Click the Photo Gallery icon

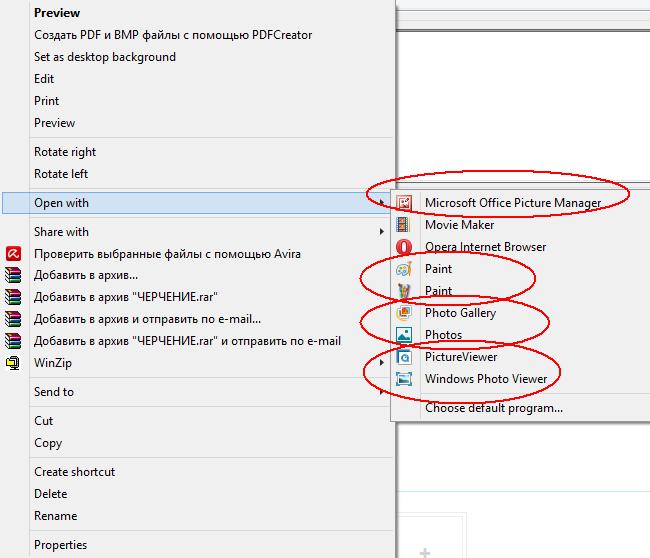(x=404, y=313)
